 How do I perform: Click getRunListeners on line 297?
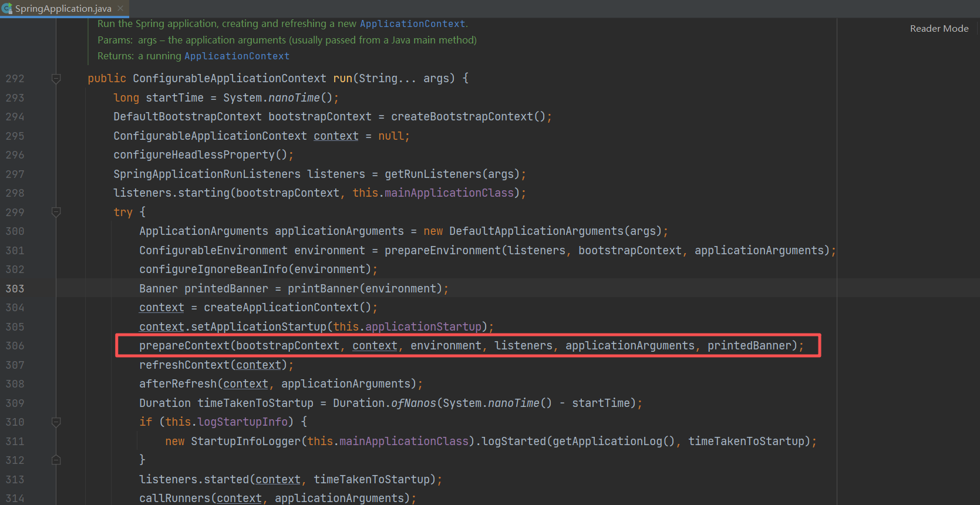pyautogui.click(x=433, y=174)
